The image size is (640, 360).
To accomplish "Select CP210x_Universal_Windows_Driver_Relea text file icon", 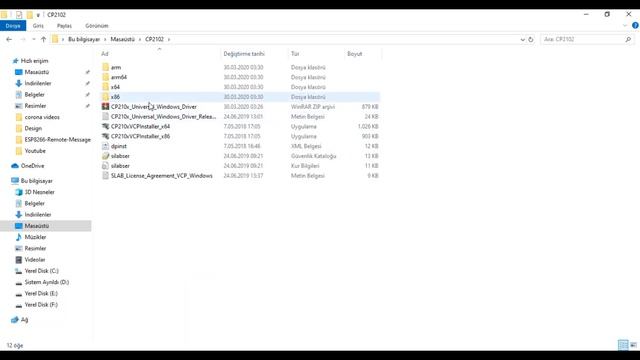I will click(105, 116).
